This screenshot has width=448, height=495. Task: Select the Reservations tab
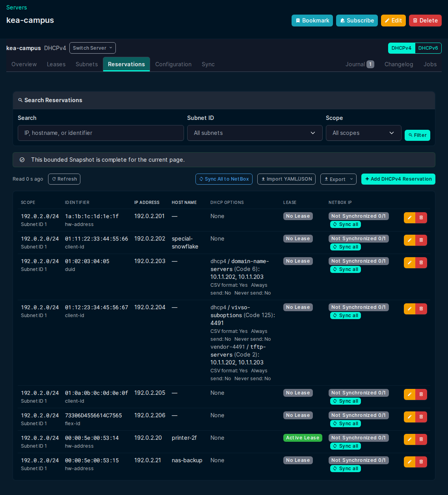(x=126, y=64)
